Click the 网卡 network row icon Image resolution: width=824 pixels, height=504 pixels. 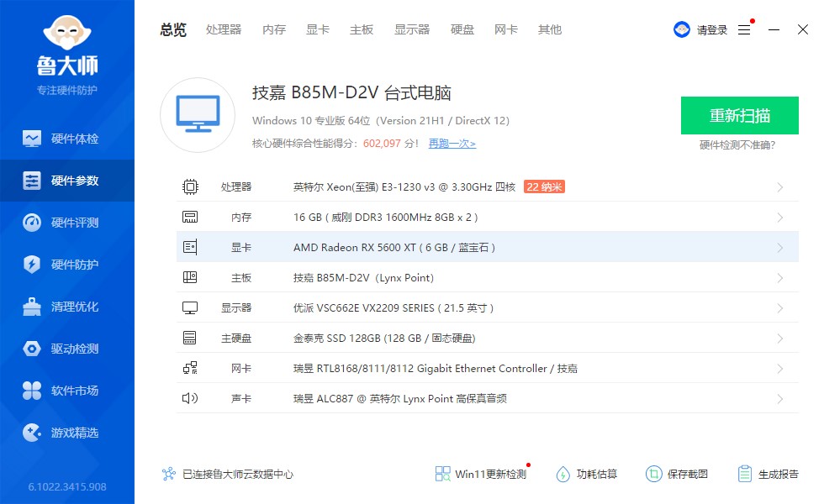190,368
